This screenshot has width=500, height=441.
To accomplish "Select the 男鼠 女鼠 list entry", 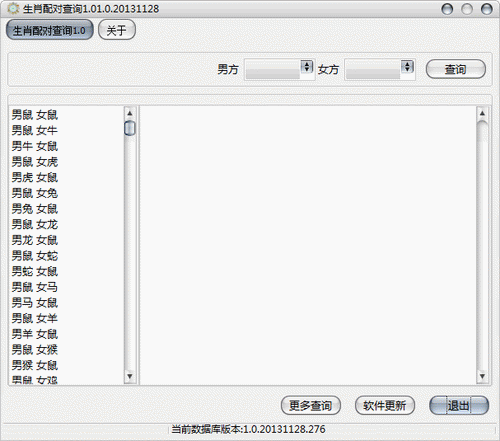I will tap(35, 115).
